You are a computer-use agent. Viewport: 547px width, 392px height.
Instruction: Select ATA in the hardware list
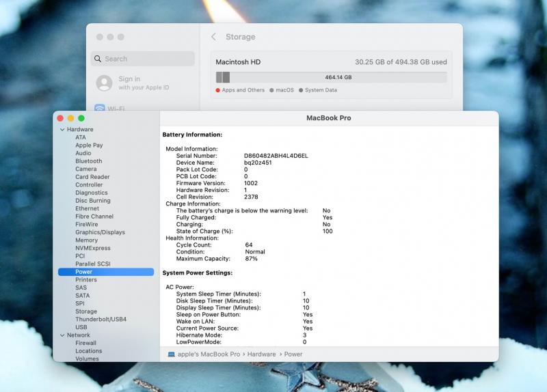[81, 137]
